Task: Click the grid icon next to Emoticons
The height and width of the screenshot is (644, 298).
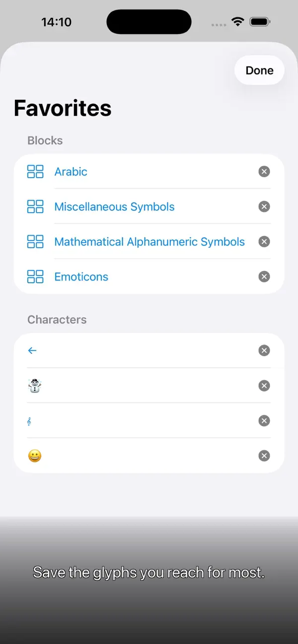Action: pos(35,276)
